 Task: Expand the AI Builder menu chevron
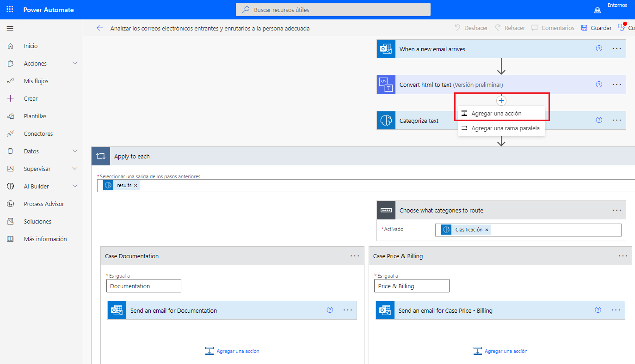[75, 186]
